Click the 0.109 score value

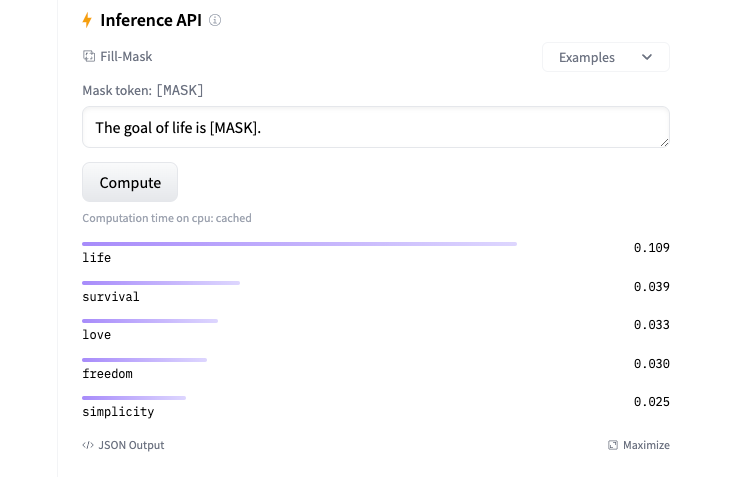click(651, 248)
